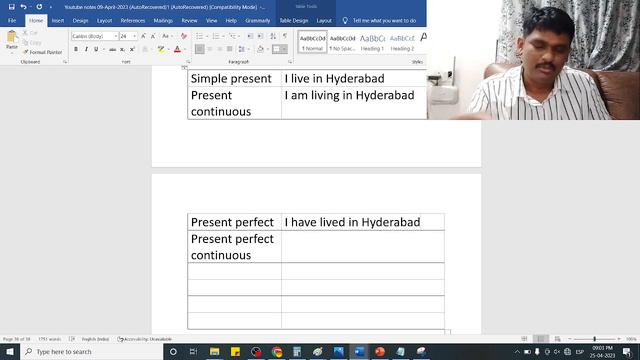
Task: Increase the paragraph indent
Action: click(x=260, y=36)
